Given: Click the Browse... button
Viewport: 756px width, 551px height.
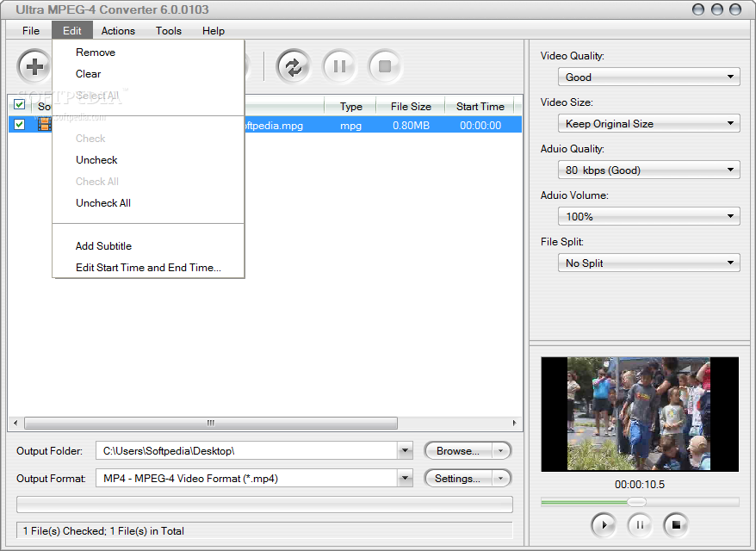Looking at the screenshot, I should (x=458, y=451).
